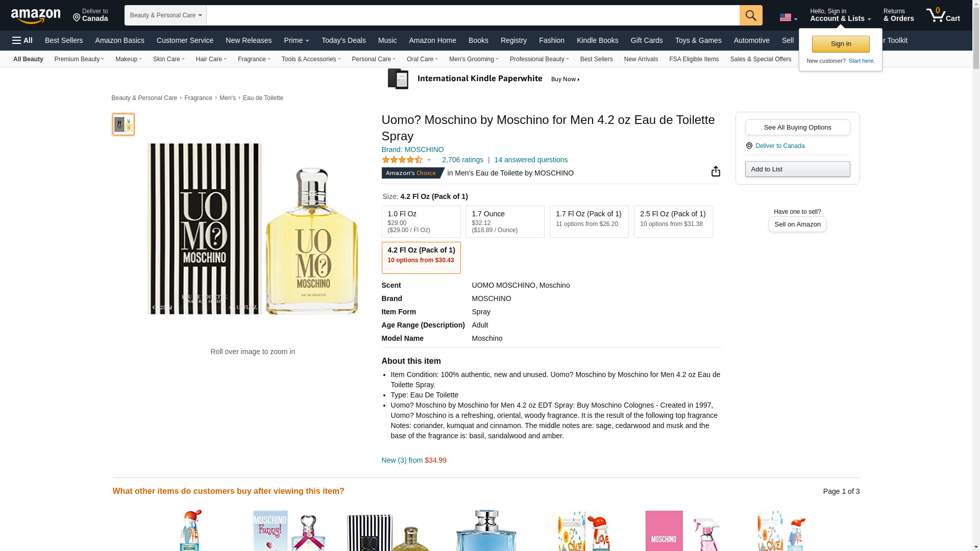Open the Skin Care menu
This screenshot has height=551, width=980.
pos(168,59)
